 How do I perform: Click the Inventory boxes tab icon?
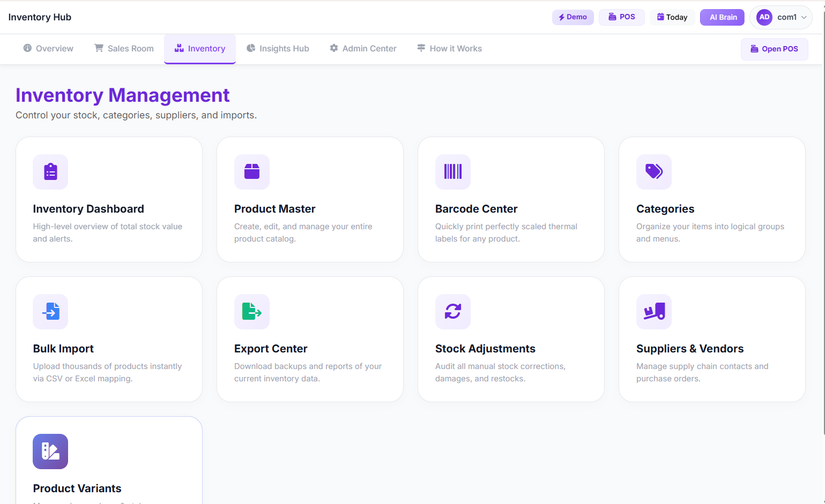(x=179, y=48)
